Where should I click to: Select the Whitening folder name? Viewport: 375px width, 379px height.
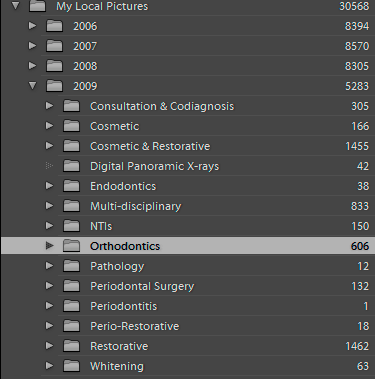(117, 366)
